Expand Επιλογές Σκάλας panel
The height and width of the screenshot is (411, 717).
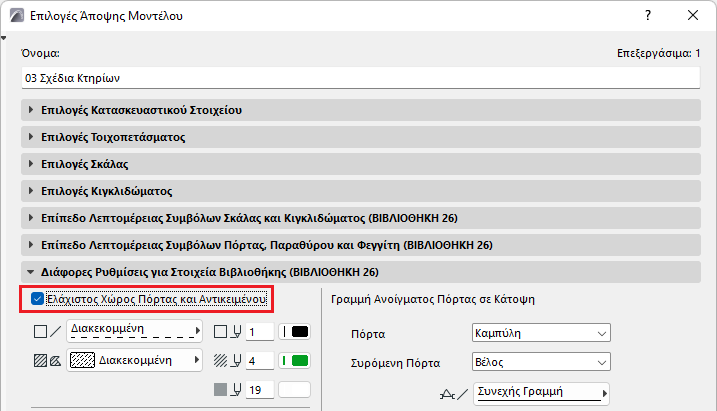pos(361,164)
